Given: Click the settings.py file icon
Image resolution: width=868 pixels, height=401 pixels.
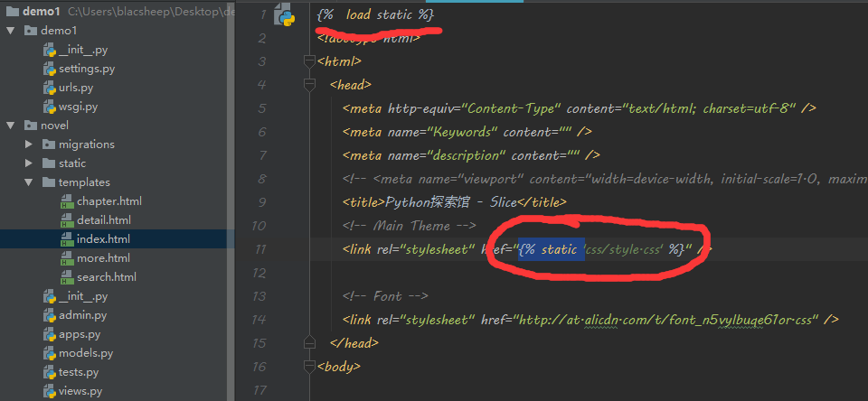Looking at the screenshot, I should (50, 69).
